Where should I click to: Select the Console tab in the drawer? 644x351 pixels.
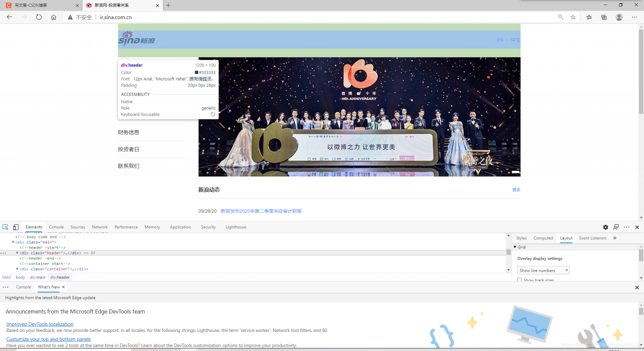[24, 287]
